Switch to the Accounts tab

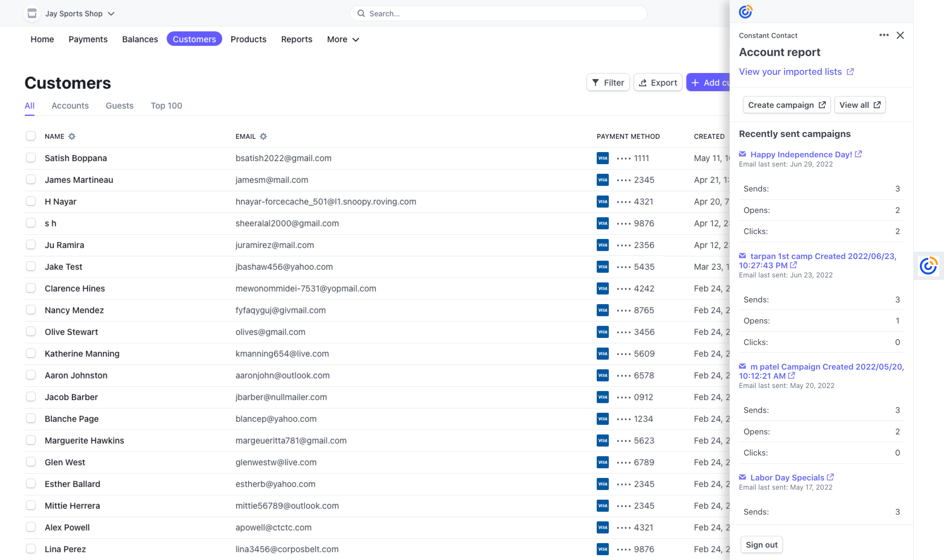[x=70, y=106]
